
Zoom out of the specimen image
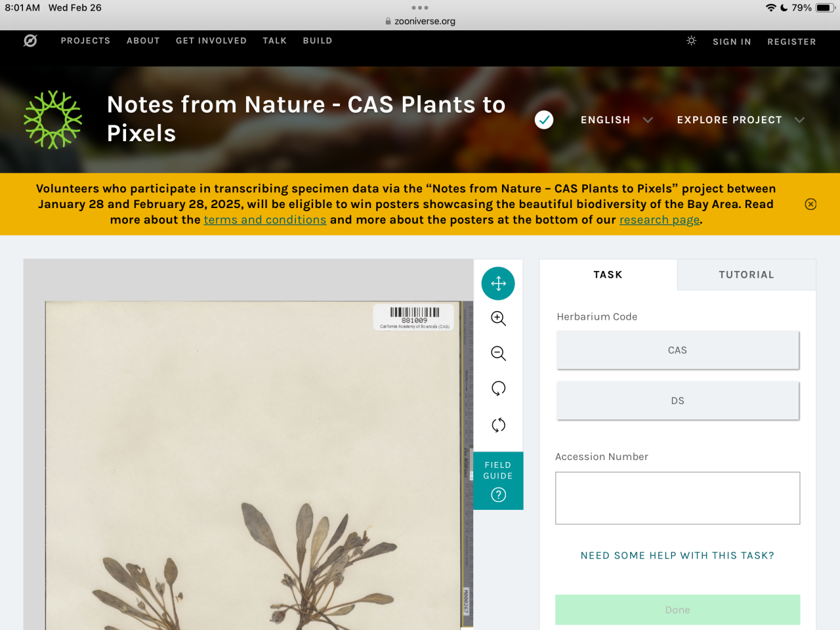pyautogui.click(x=498, y=354)
